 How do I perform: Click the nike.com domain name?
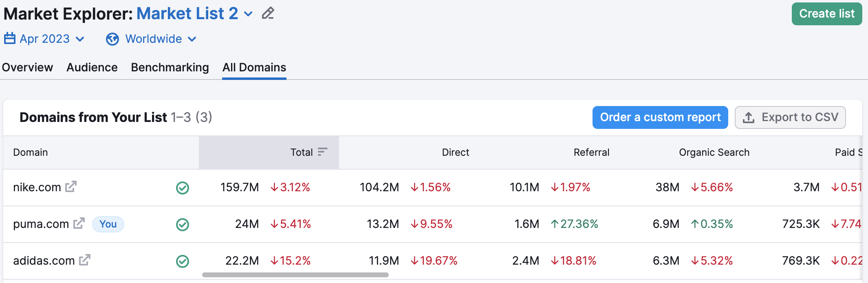(37, 188)
